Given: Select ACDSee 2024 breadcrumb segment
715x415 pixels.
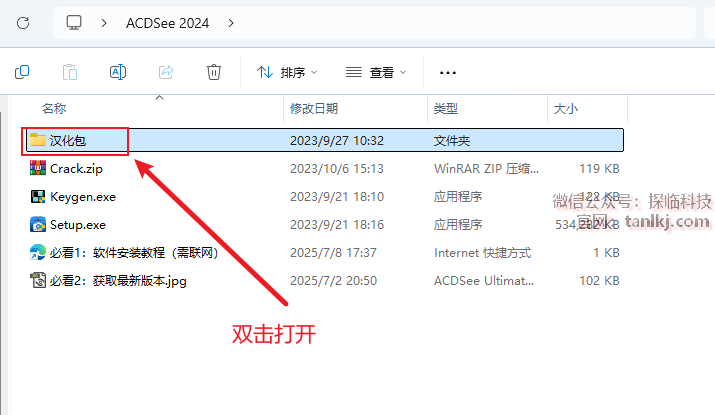Looking at the screenshot, I should click(167, 23).
